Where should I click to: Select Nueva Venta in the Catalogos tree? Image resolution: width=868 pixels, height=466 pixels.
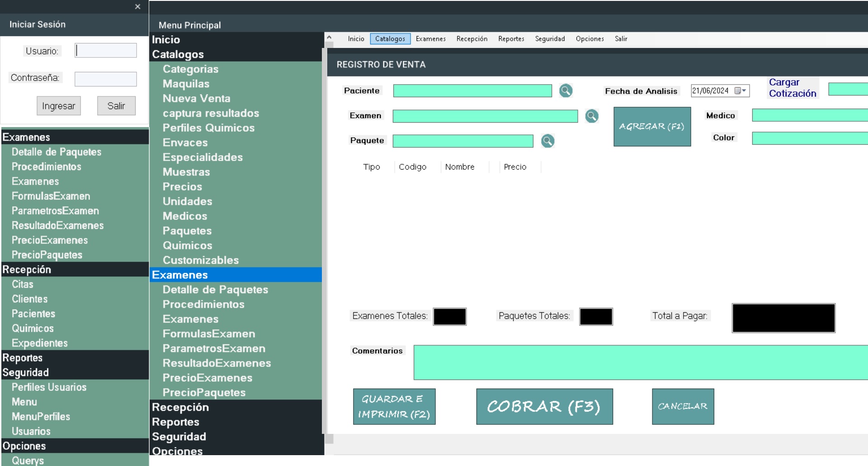(x=197, y=99)
